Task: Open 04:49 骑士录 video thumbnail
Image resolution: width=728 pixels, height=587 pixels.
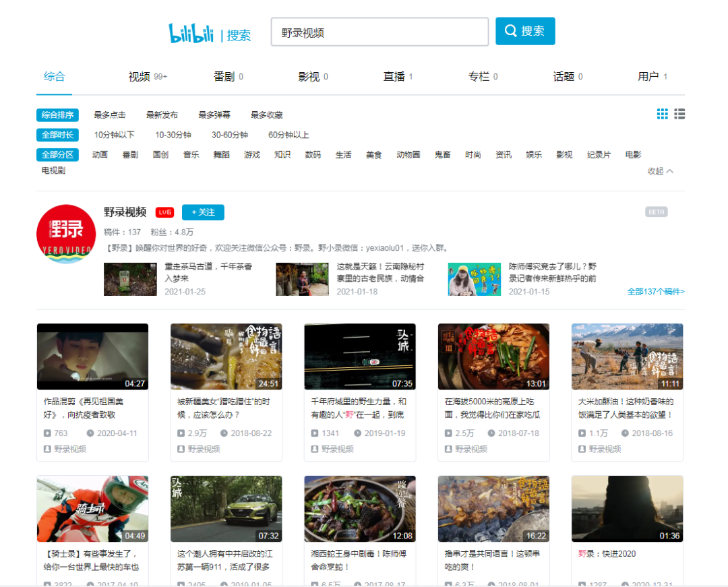Action: (93, 509)
